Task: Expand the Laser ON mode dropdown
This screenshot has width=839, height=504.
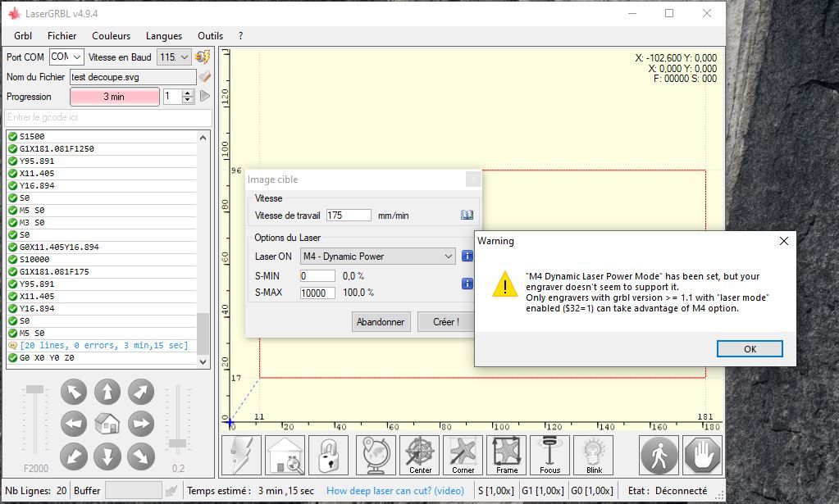Action: click(378, 257)
